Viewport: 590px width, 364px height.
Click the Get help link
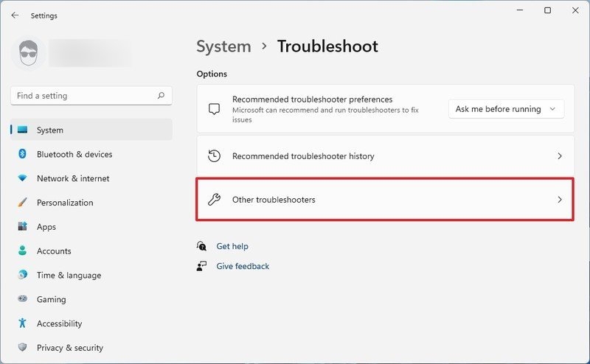(232, 246)
